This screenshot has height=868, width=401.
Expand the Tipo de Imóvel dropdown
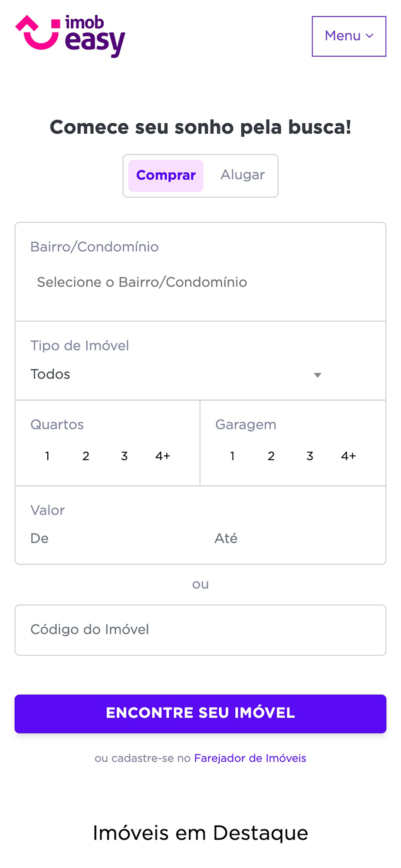(174, 374)
